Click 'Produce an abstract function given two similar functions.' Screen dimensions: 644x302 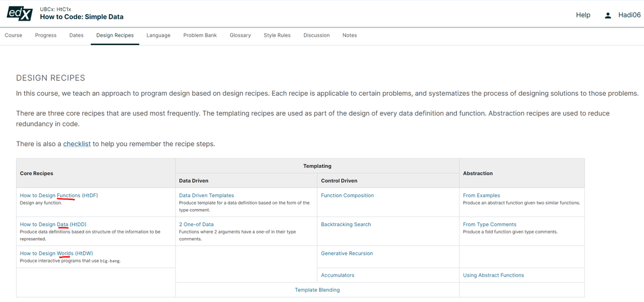(522, 203)
